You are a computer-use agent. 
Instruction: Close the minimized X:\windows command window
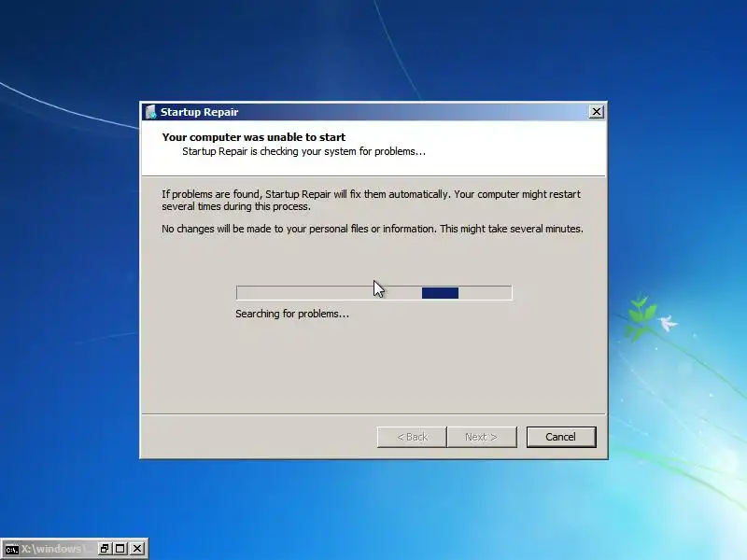(x=137, y=549)
